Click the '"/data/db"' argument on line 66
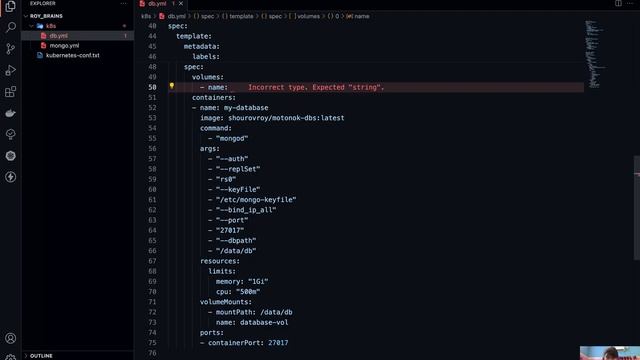Image resolution: width=640 pixels, height=360 pixels. [236, 251]
